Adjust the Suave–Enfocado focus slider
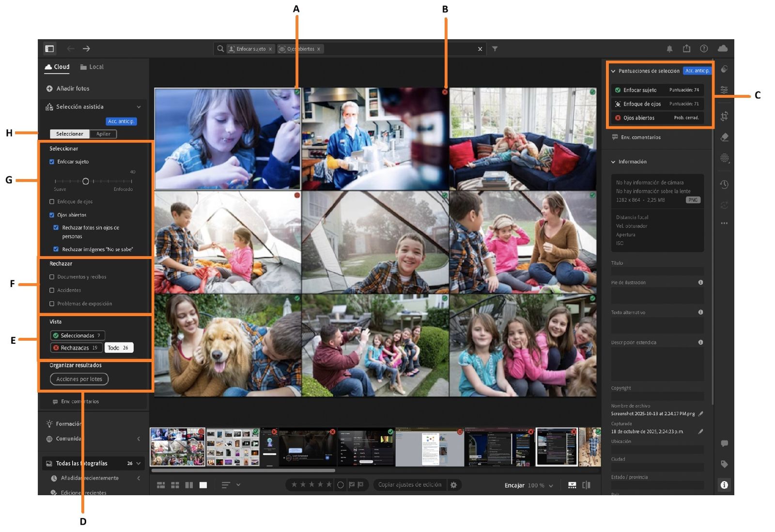This screenshot has height=532, width=775. pos(86,182)
